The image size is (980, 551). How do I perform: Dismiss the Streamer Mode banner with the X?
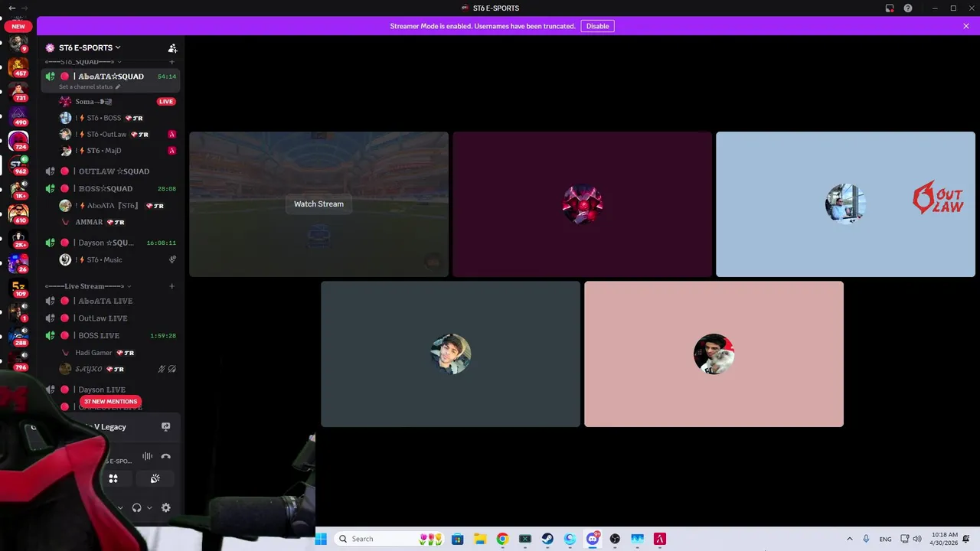click(x=966, y=26)
